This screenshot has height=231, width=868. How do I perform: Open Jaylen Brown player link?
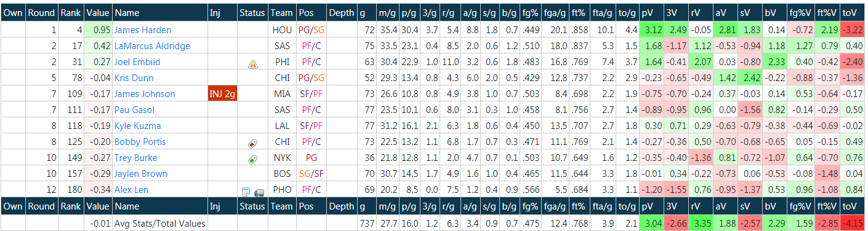[141, 174]
